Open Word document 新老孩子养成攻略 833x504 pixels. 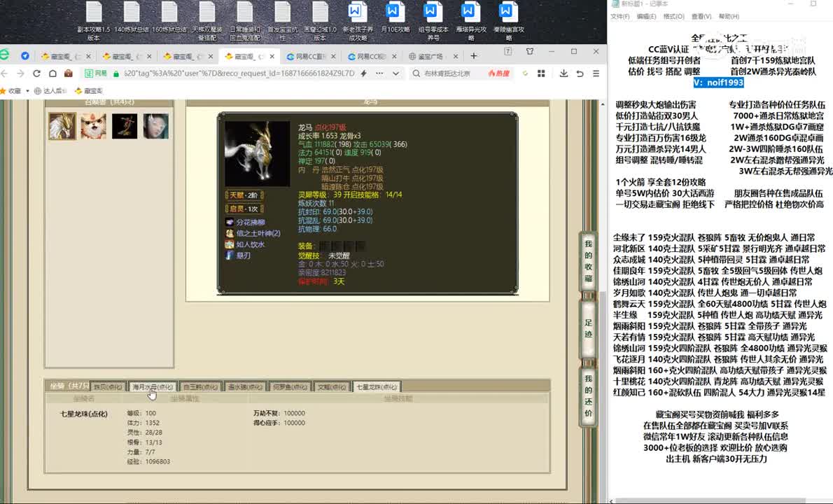[x=358, y=20]
